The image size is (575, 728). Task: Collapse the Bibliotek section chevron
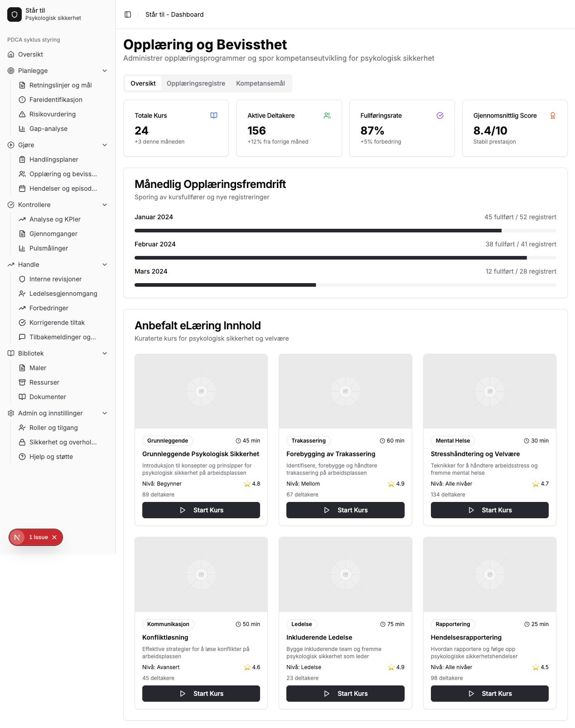pos(105,353)
